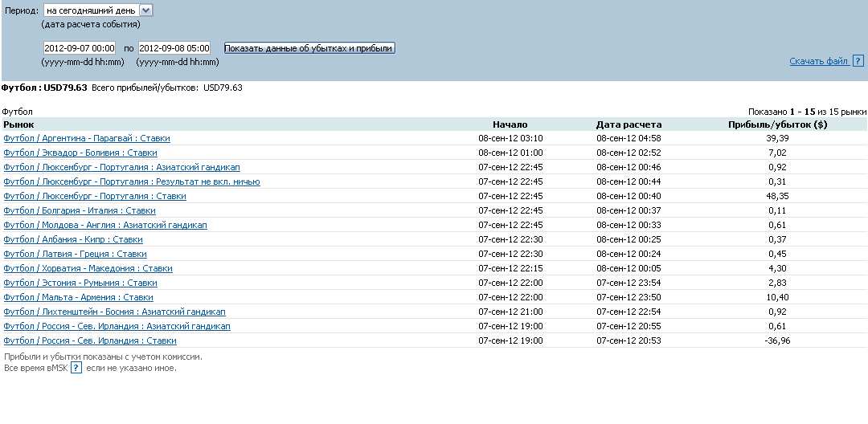Select the profit value 48,35
868x424 pixels.
click(778, 196)
